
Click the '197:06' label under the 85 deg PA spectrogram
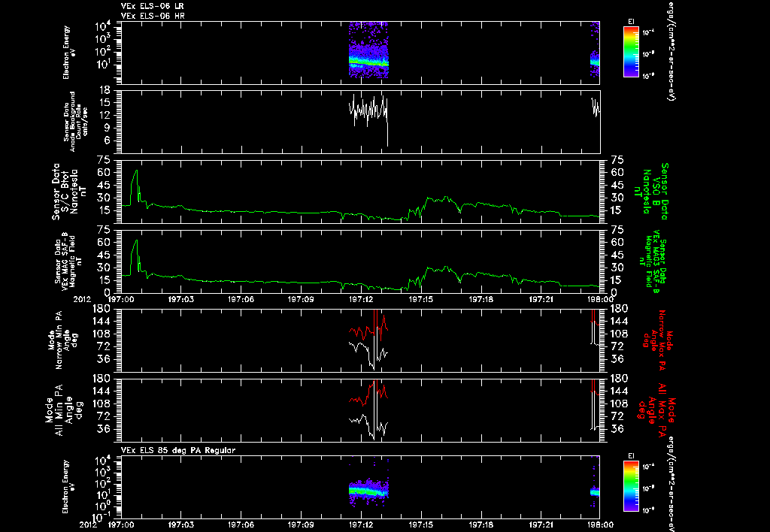coord(241,524)
